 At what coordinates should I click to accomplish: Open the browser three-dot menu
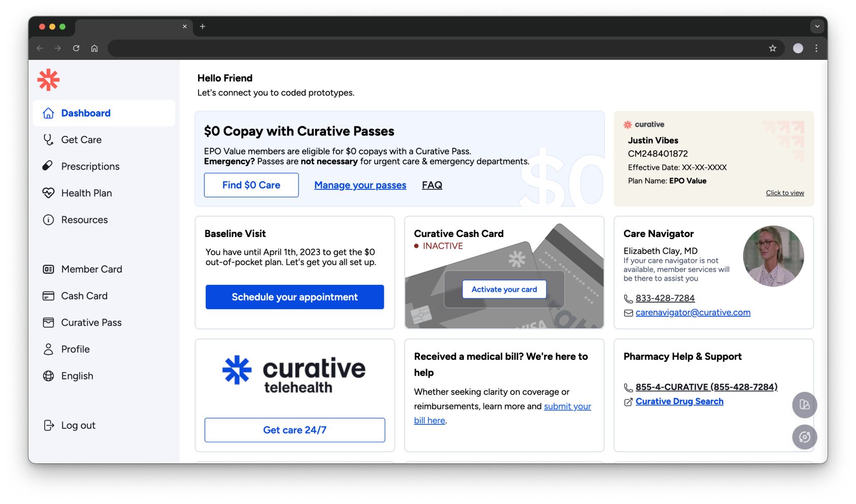pos(816,48)
